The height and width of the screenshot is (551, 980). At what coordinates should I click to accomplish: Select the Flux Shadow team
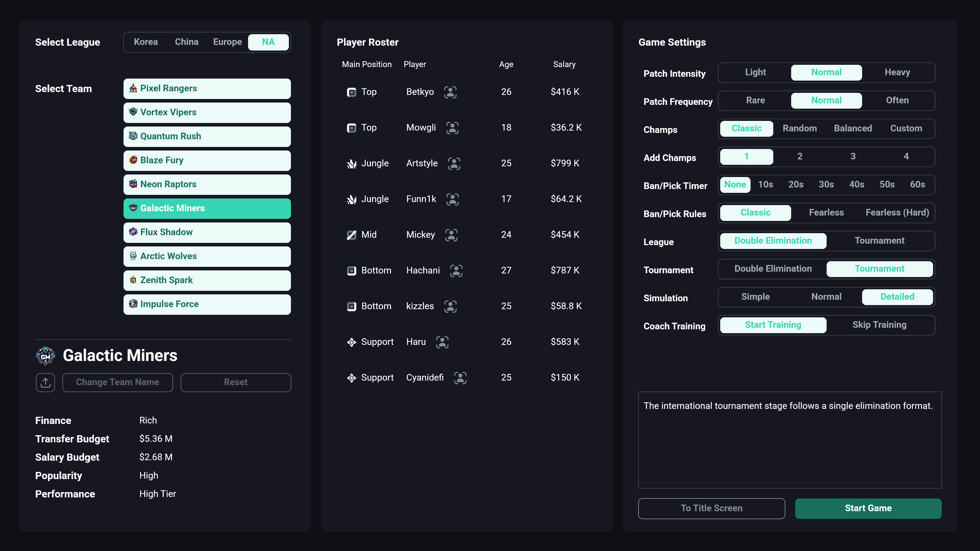207,232
